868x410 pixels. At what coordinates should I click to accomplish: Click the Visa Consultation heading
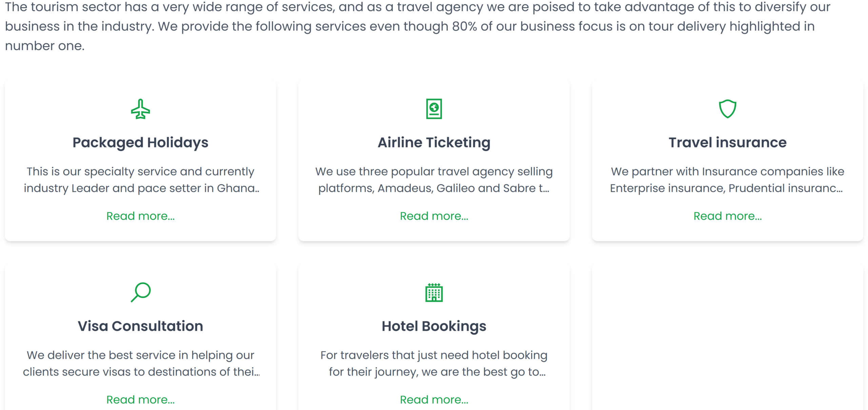coord(140,326)
